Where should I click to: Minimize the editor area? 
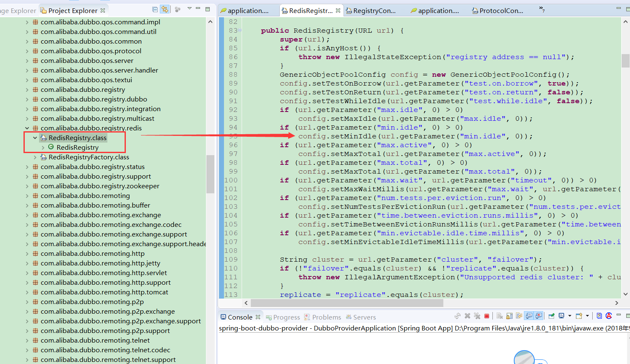coord(619,8)
